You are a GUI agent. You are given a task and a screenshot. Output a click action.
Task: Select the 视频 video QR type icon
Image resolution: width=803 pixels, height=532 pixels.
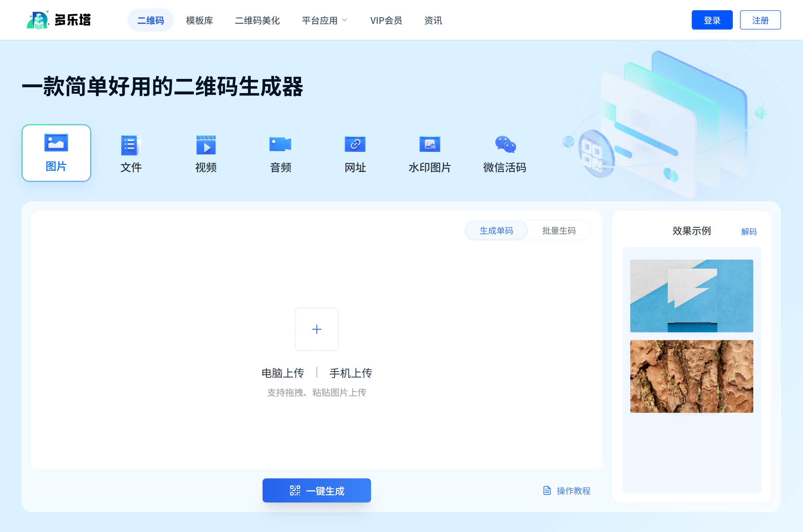[x=206, y=145]
